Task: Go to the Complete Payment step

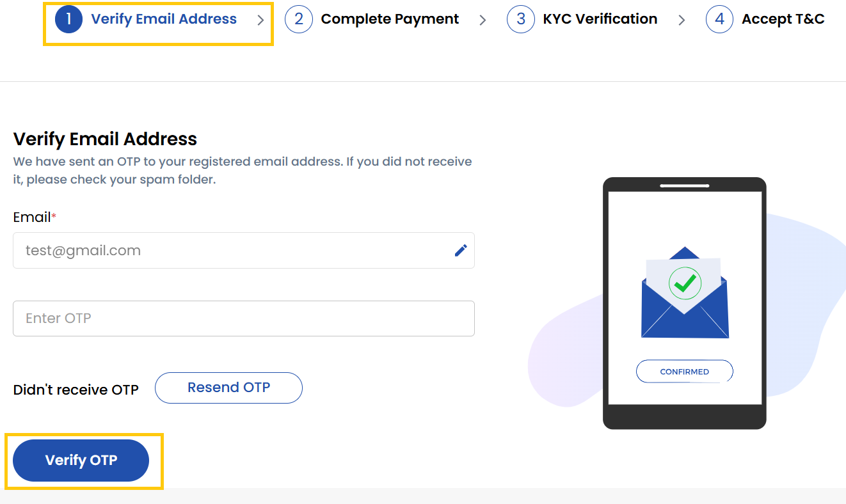Action: click(390, 20)
